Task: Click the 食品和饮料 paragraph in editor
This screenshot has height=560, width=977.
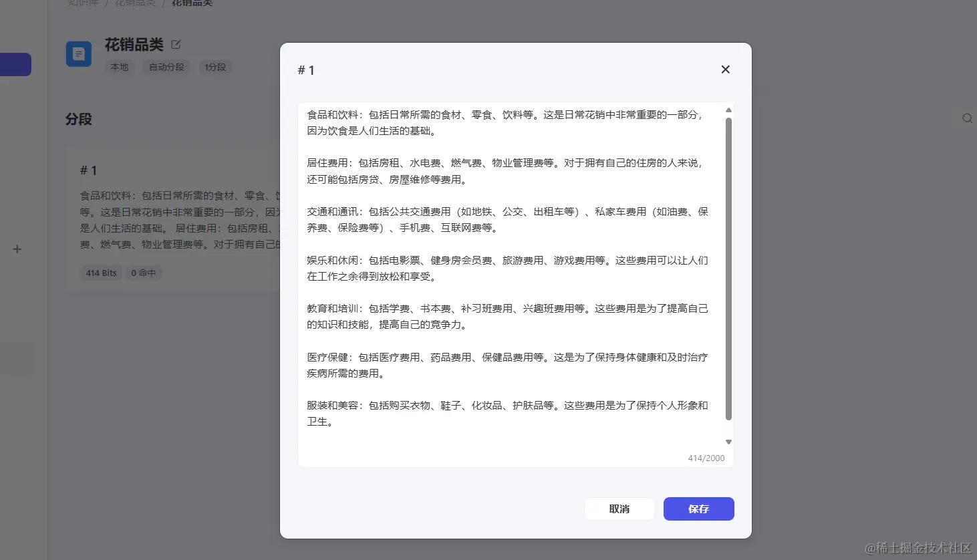Action: click(x=507, y=123)
